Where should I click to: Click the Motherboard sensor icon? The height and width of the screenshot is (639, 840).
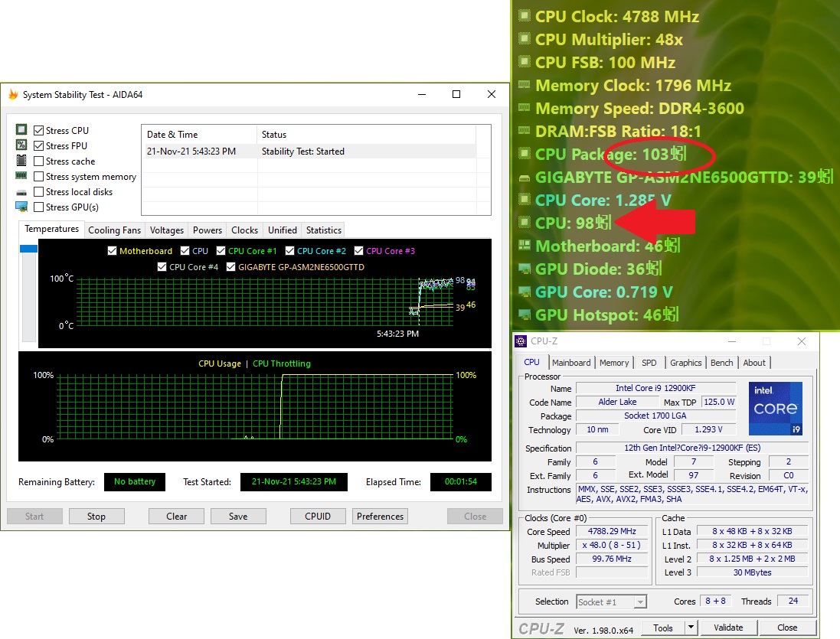point(524,246)
